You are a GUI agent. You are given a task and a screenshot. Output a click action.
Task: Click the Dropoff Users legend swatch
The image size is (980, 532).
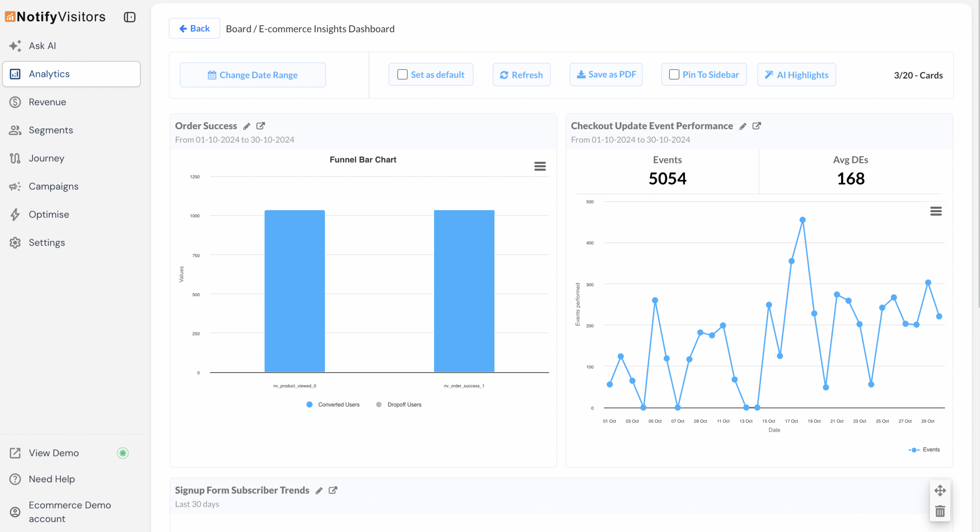coord(379,404)
